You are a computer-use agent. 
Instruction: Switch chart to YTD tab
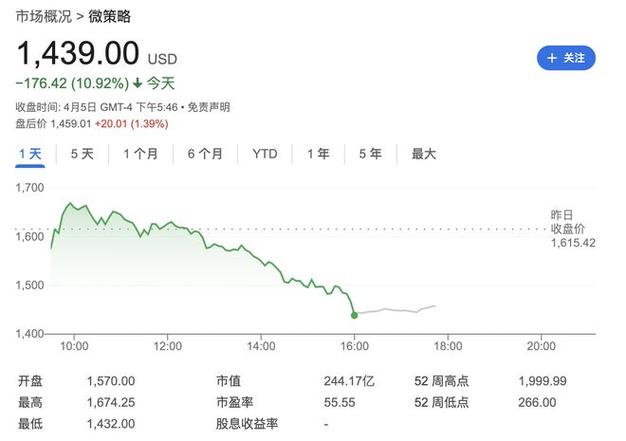(x=265, y=154)
